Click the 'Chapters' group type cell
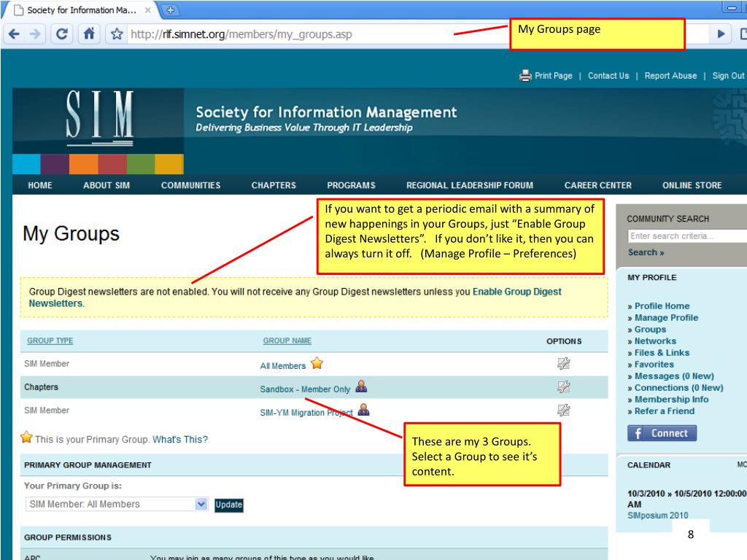Image resolution: width=747 pixels, height=560 pixels. point(41,387)
